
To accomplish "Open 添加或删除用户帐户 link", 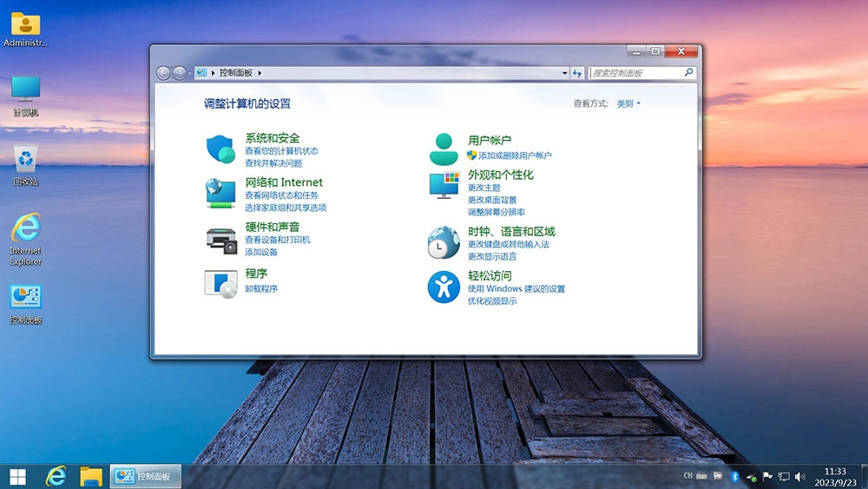I will pyautogui.click(x=515, y=155).
